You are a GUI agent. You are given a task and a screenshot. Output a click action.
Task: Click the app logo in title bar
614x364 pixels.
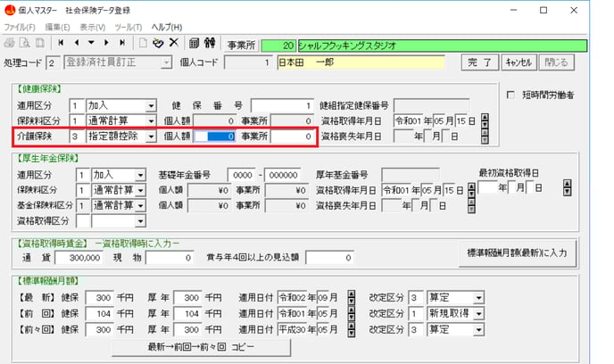10,10
